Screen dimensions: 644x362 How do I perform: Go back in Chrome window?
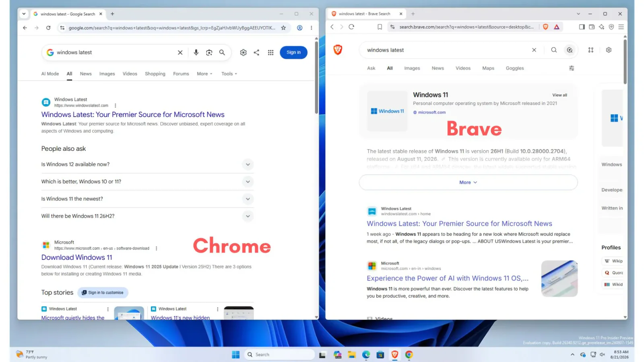[x=25, y=28]
